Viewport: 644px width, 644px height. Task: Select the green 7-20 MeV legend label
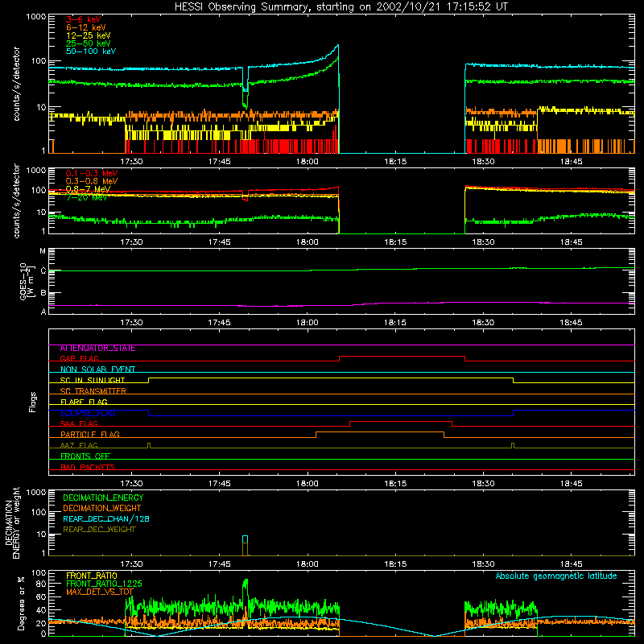[87, 197]
